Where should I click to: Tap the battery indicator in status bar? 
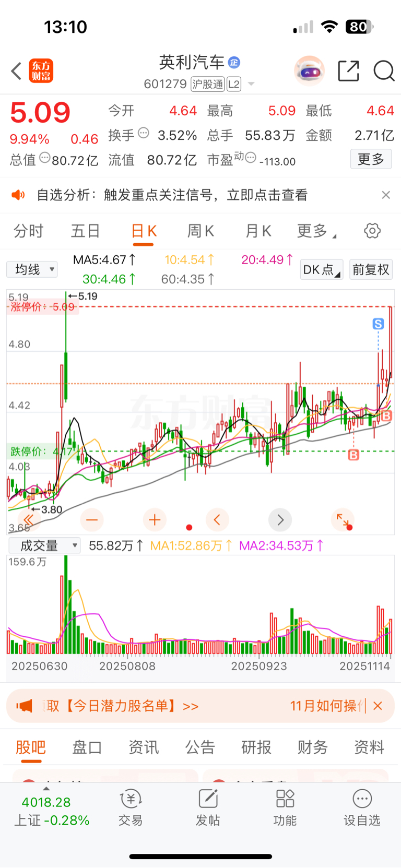tap(359, 27)
